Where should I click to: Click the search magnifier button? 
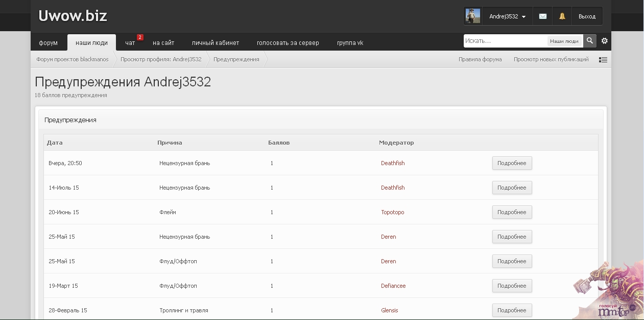(590, 41)
